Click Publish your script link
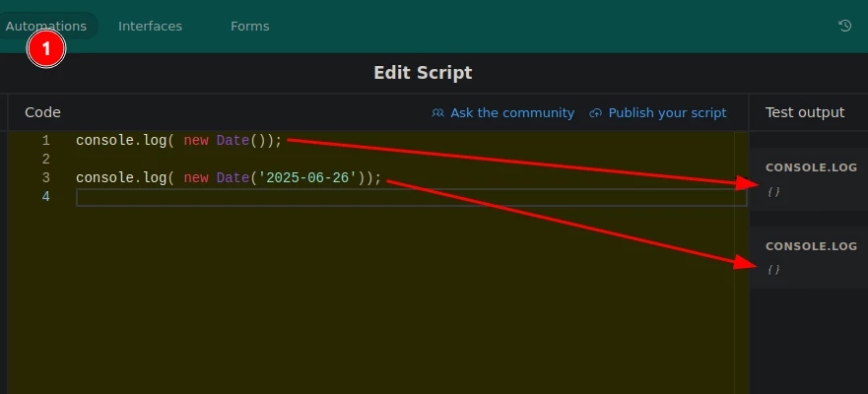Image resolution: width=868 pixels, height=394 pixels. tap(667, 113)
